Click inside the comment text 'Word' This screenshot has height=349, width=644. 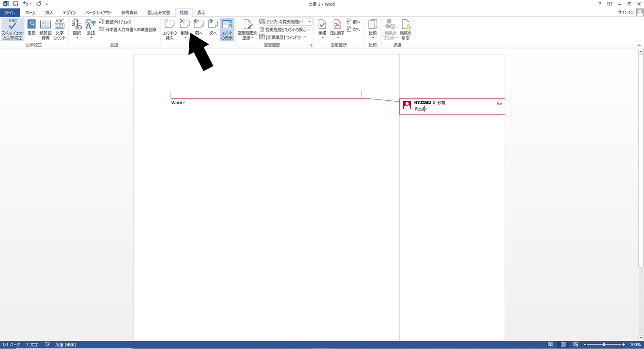pos(419,109)
